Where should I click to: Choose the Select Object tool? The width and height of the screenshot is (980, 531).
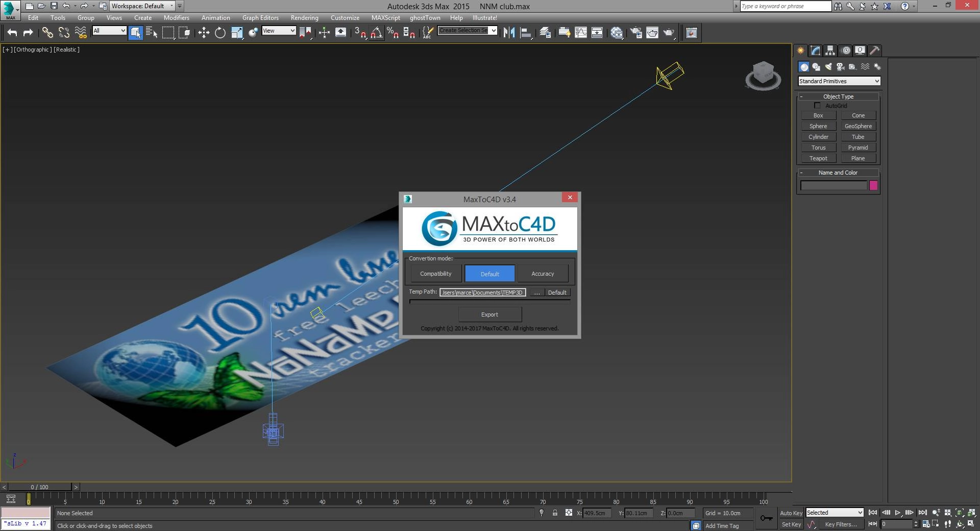tap(136, 33)
